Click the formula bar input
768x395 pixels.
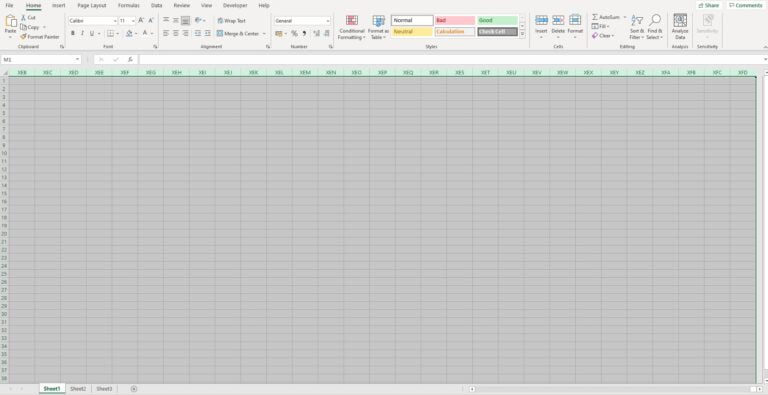click(x=451, y=59)
